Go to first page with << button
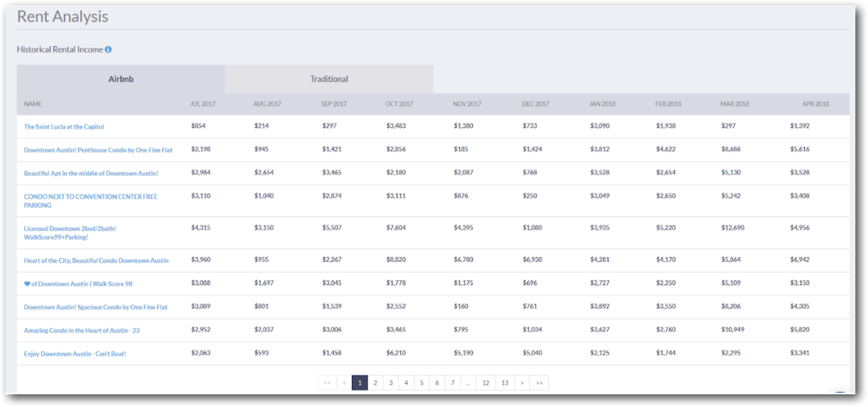This screenshot has height=407, width=868. coord(327,383)
